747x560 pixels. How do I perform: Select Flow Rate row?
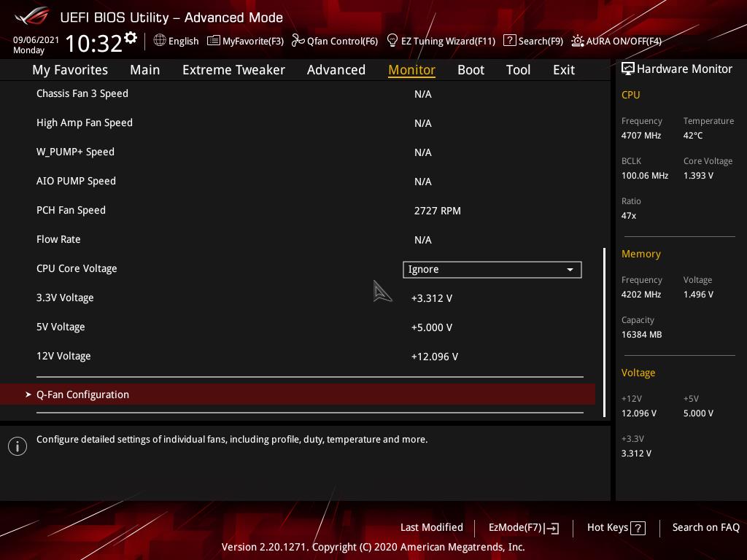[298, 239]
